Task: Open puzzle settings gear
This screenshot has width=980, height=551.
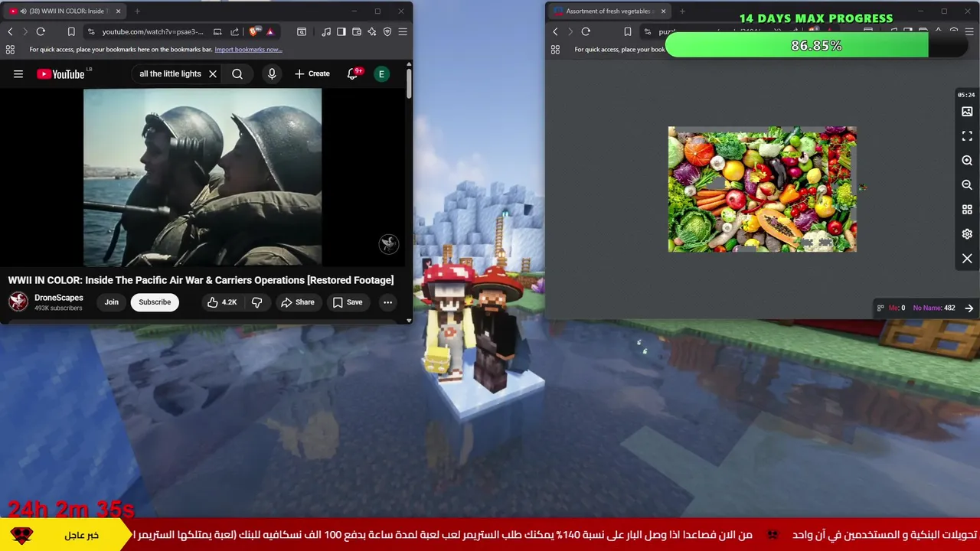Action: [x=967, y=234]
